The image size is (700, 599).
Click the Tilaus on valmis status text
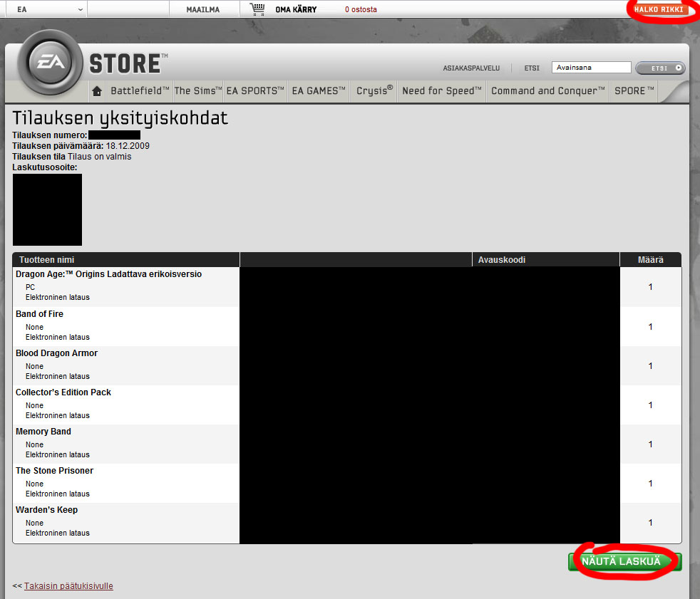[x=100, y=157]
